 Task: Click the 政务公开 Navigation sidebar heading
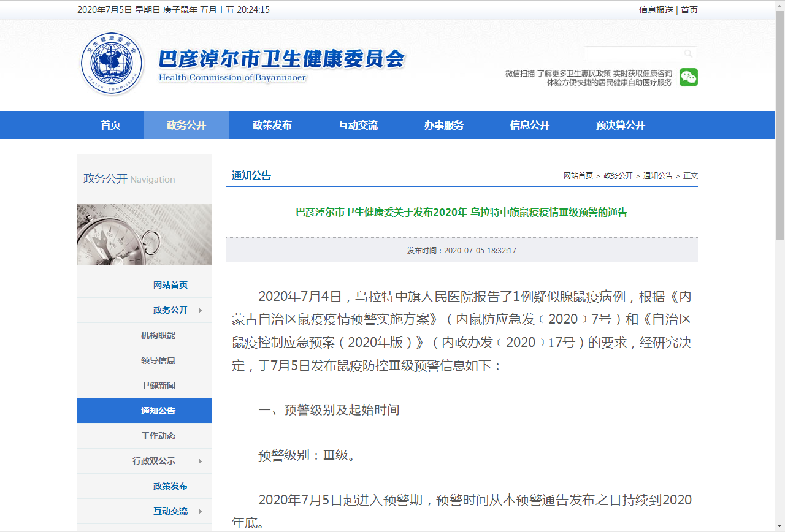pos(129,179)
